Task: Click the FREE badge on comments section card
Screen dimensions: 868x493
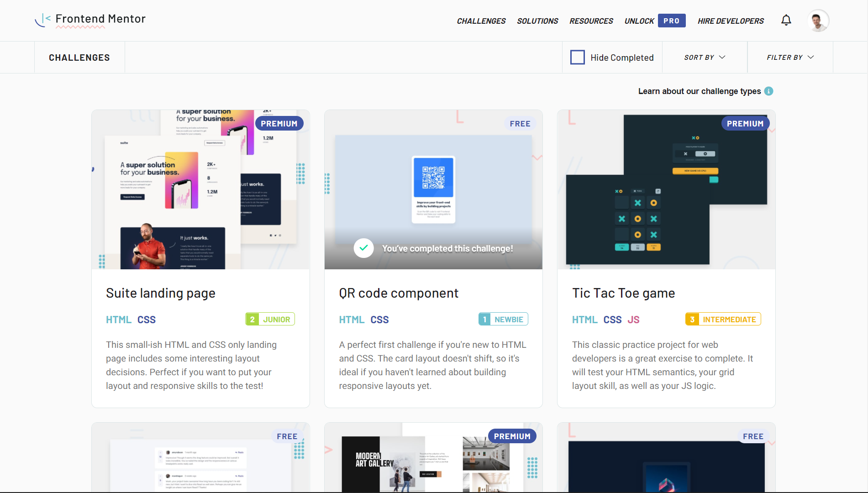Action: [x=287, y=436]
